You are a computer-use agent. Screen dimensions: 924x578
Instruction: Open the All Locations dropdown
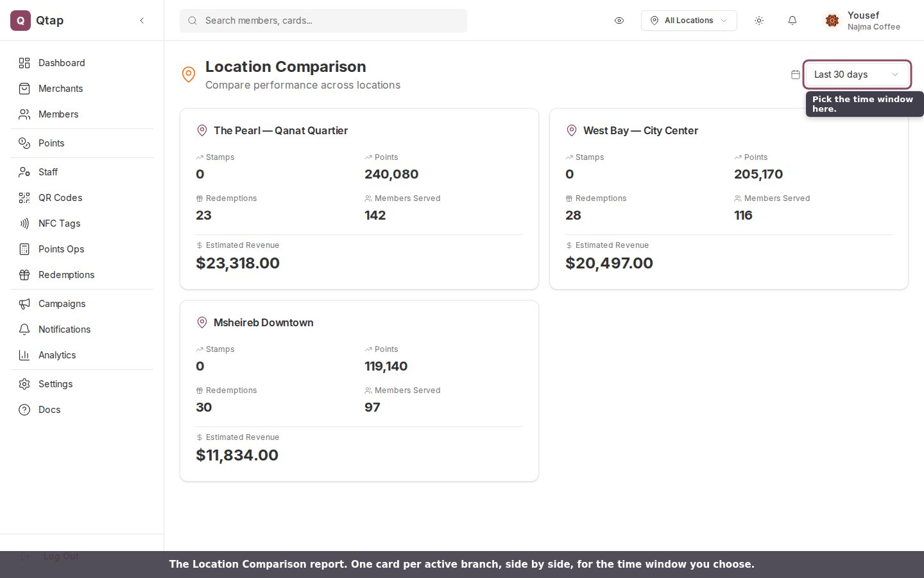[x=689, y=21]
